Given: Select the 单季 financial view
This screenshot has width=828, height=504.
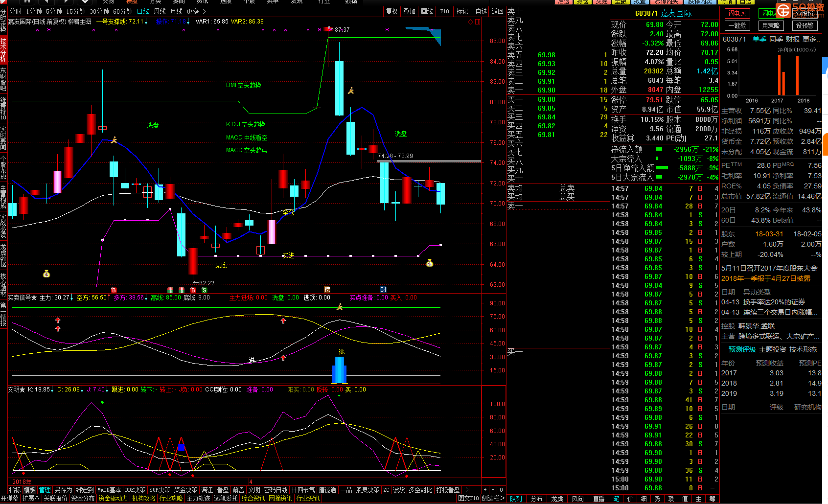Looking at the screenshot, I should pos(759,39).
